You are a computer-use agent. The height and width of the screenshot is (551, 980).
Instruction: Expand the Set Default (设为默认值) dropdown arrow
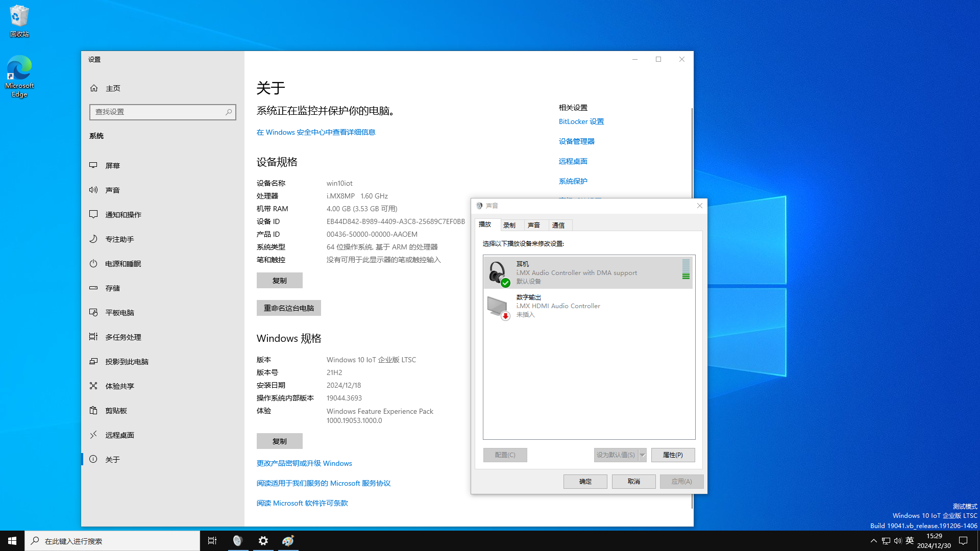643,455
